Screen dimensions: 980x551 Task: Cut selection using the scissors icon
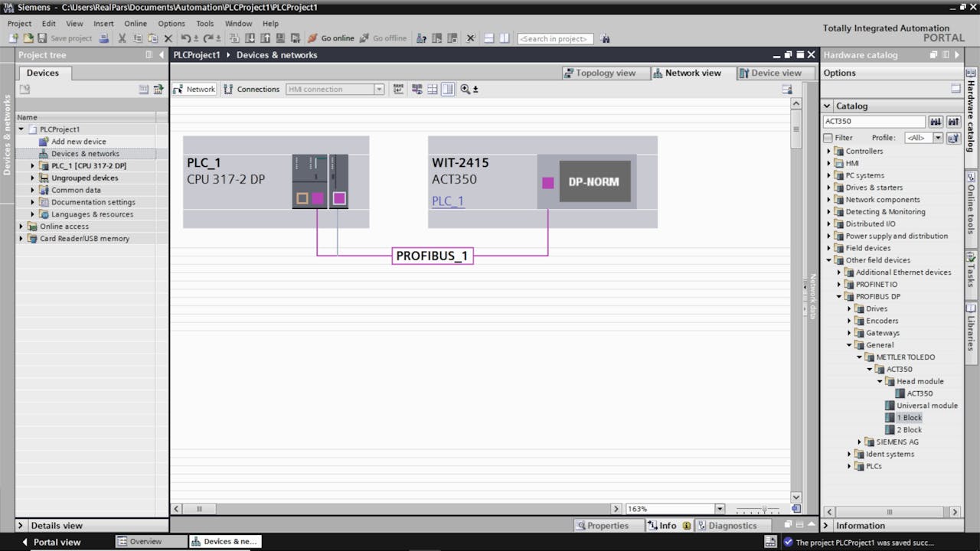(x=122, y=38)
